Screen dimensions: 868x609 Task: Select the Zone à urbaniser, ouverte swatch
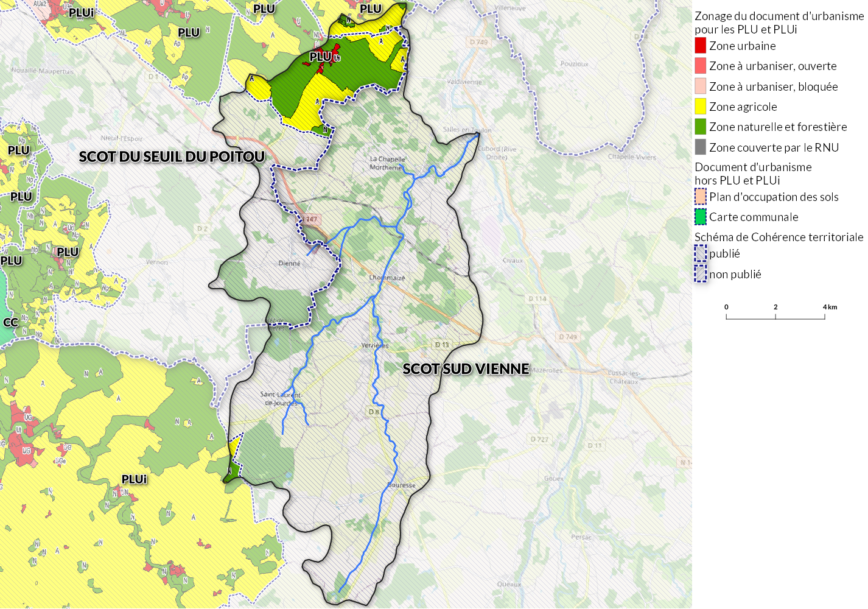point(700,66)
